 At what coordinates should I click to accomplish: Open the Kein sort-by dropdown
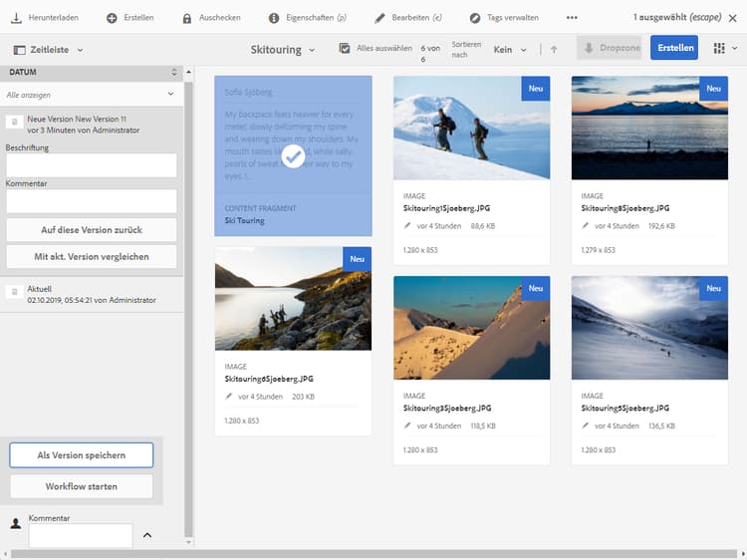click(523, 50)
